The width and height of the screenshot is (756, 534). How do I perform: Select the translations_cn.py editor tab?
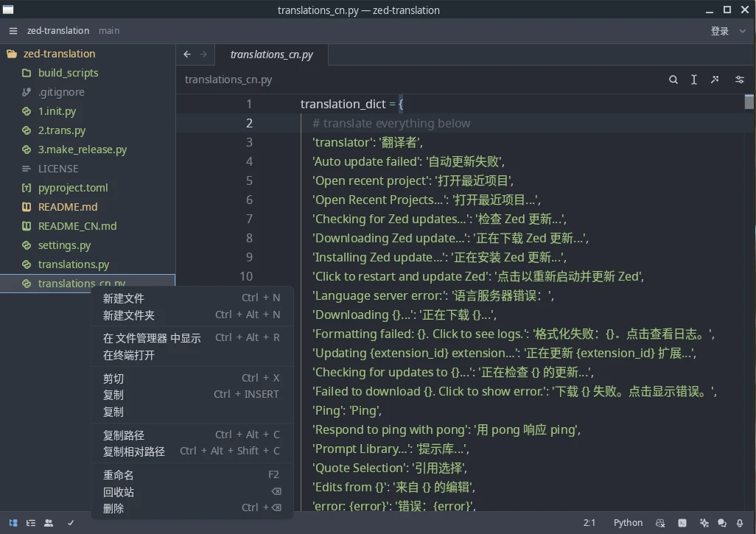click(x=271, y=55)
